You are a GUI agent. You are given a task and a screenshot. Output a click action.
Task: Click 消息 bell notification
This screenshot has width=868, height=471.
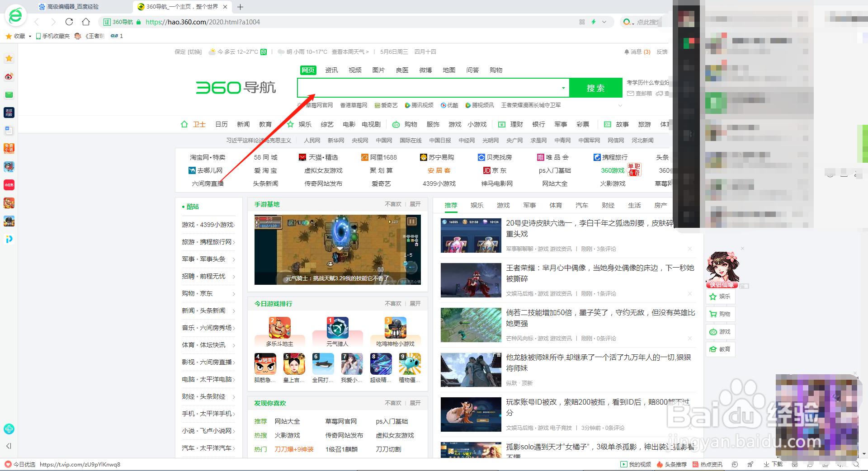[x=637, y=52]
